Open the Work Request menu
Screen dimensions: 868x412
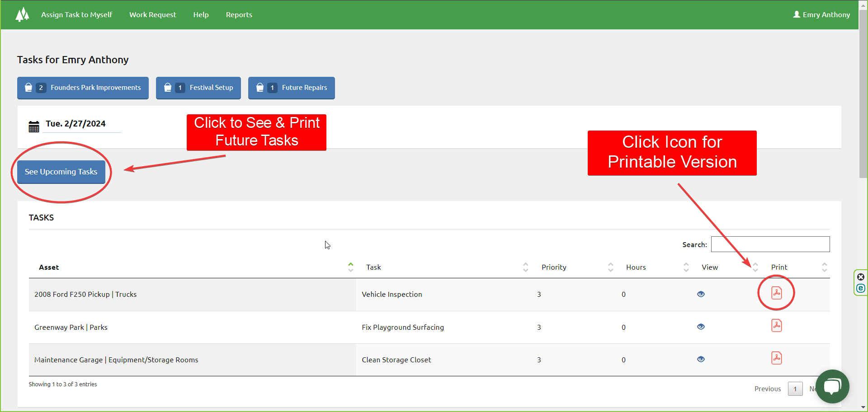coord(153,14)
